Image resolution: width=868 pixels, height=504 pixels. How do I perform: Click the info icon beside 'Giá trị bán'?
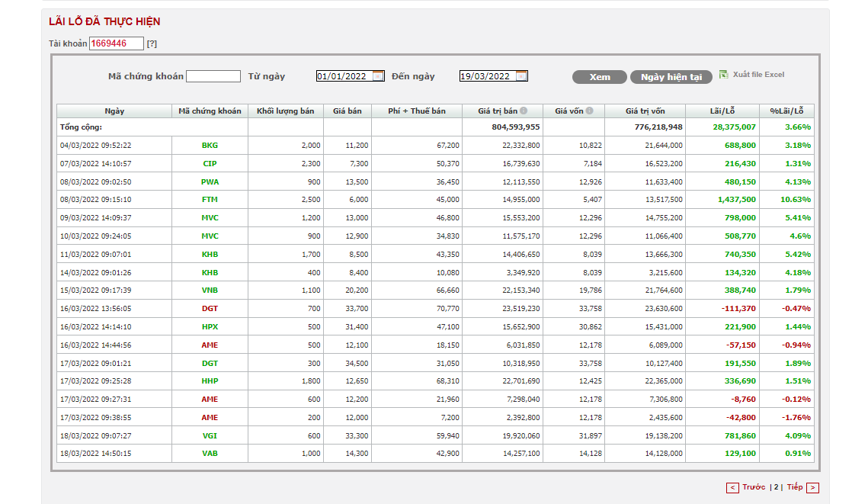(x=524, y=111)
